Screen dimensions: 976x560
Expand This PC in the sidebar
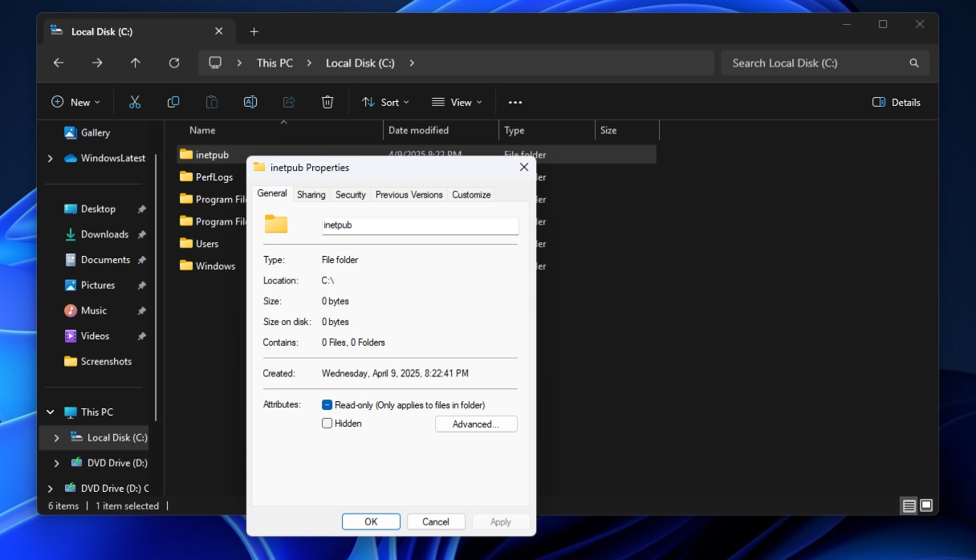point(50,412)
